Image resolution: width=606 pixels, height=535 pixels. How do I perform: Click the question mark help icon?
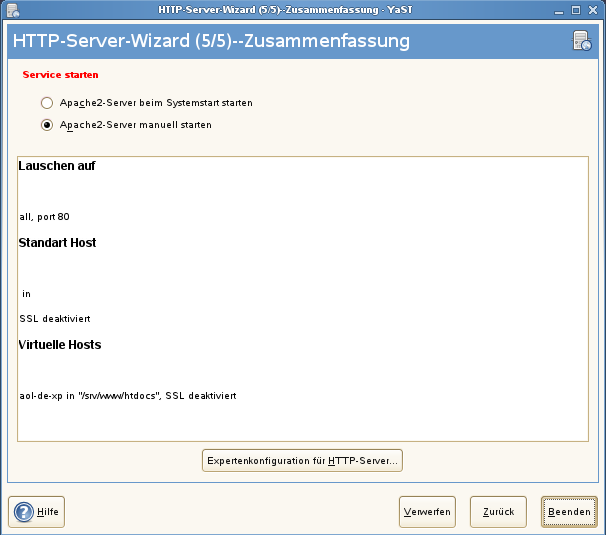[24, 512]
